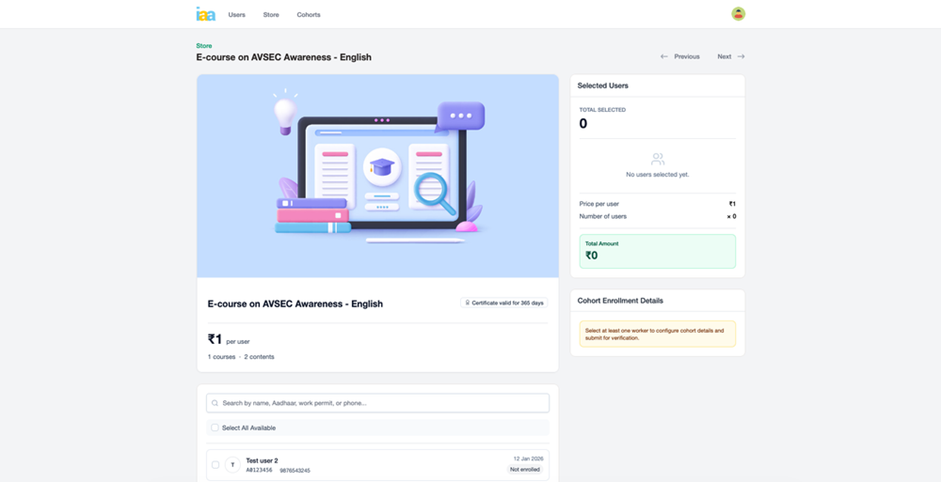The height and width of the screenshot is (482, 941).
Task: Click the course illustration banner image
Action: pos(377,175)
